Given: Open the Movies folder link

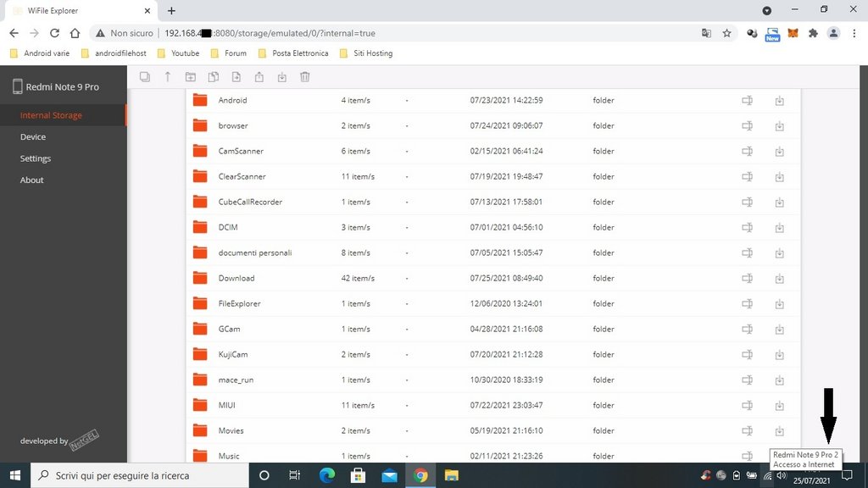Looking at the screenshot, I should (231, 431).
